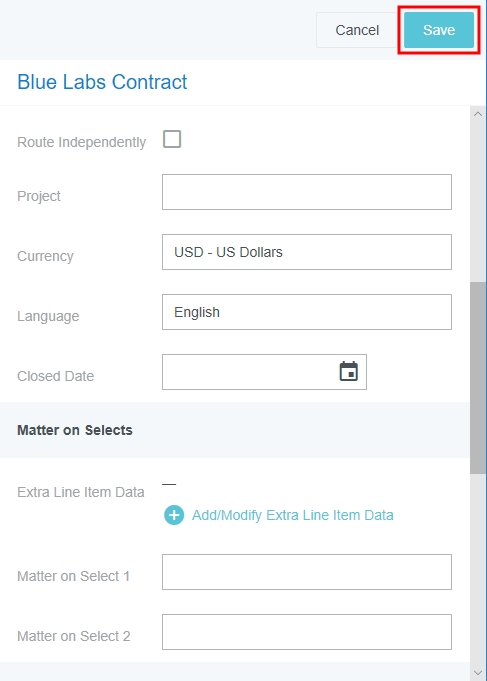Check the Route Independently checkbox

click(x=172, y=139)
